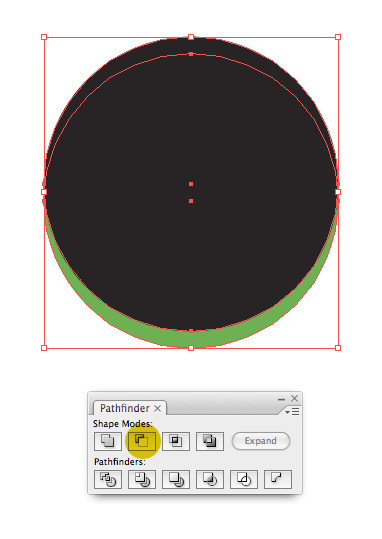Click the Expand button in Pathfinder
382x539 pixels.
[x=261, y=441]
